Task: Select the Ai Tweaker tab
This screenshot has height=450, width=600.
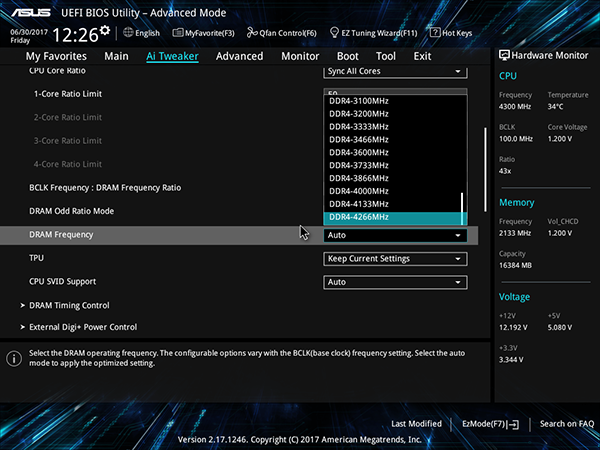Action: click(172, 56)
